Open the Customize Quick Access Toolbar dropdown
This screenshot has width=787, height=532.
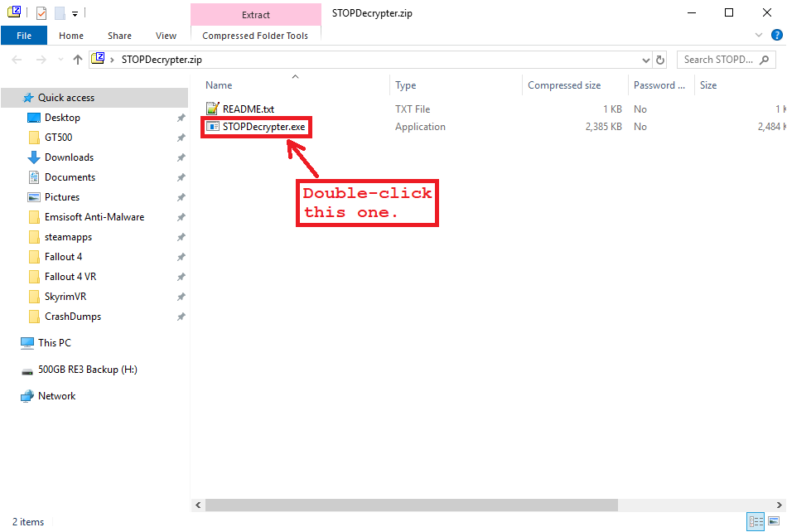click(x=75, y=13)
